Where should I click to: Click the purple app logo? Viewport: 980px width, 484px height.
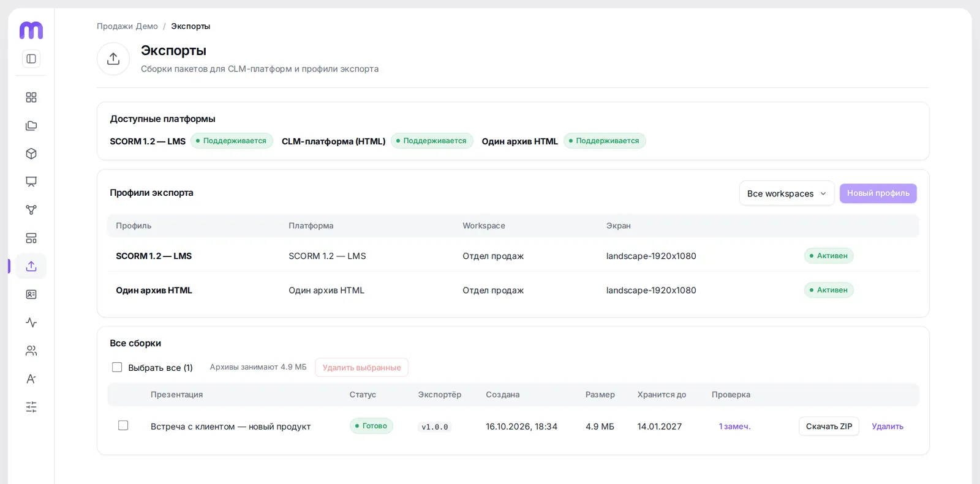point(31,30)
